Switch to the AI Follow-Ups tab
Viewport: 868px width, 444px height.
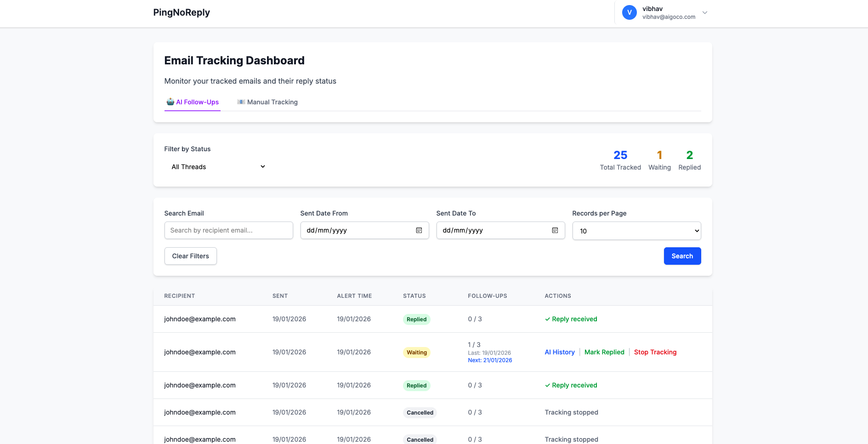(193, 102)
